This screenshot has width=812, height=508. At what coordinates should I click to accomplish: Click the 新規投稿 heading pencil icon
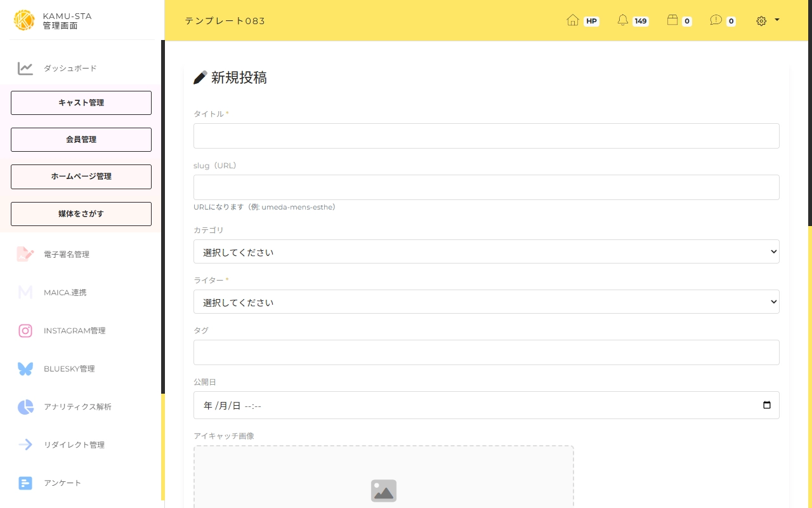(200, 77)
